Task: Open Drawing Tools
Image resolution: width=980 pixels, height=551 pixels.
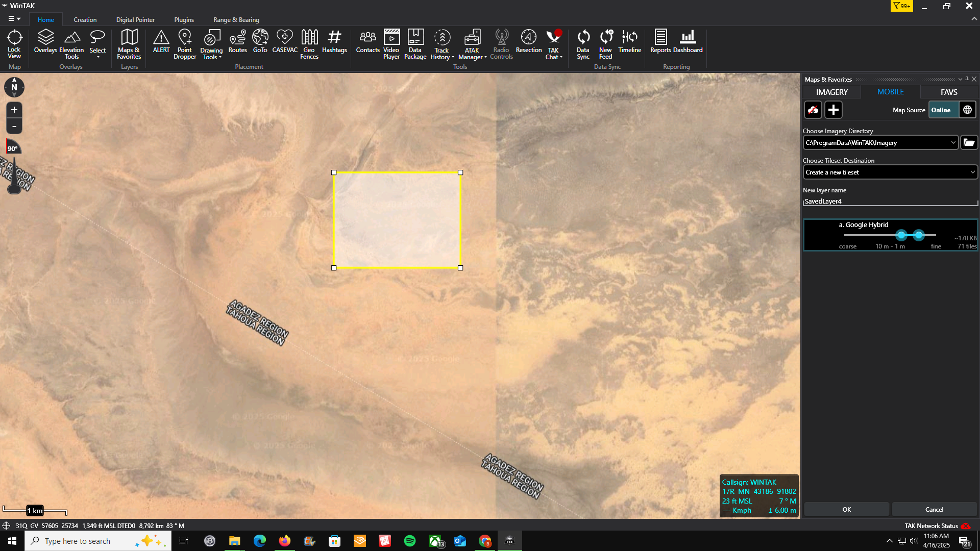Action: (x=211, y=44)
